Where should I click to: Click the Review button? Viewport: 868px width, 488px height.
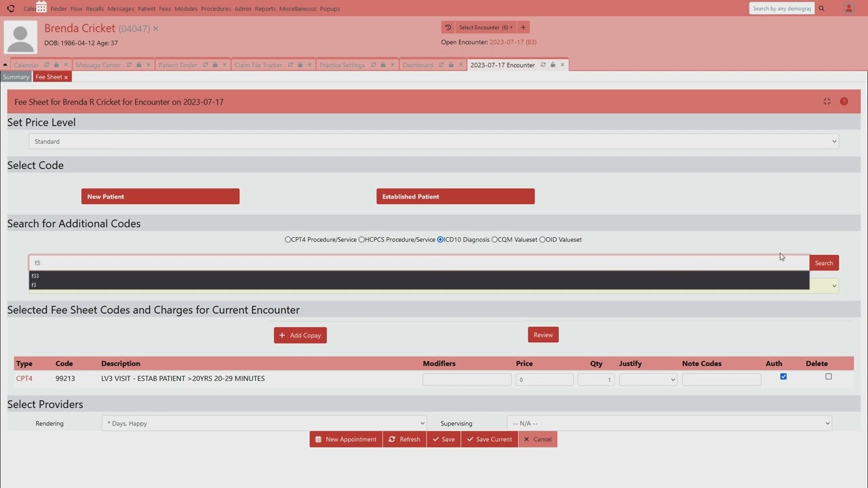pos(543,335)
